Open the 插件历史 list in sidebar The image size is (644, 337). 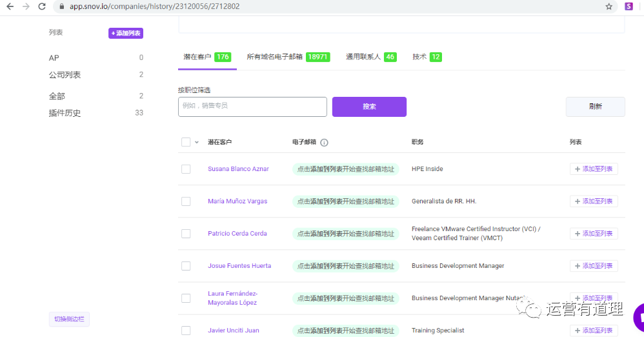pos(65,113)
